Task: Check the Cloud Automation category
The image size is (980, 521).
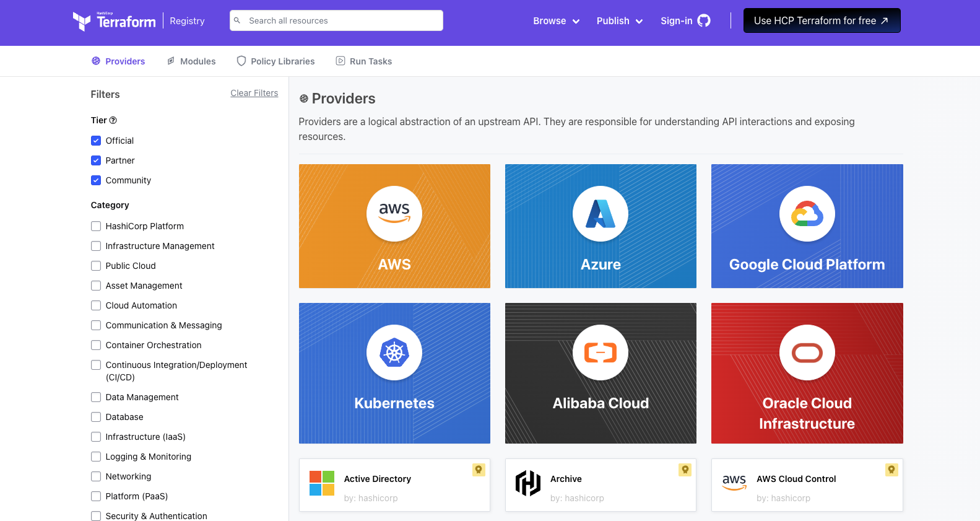Action: [96, 305]
